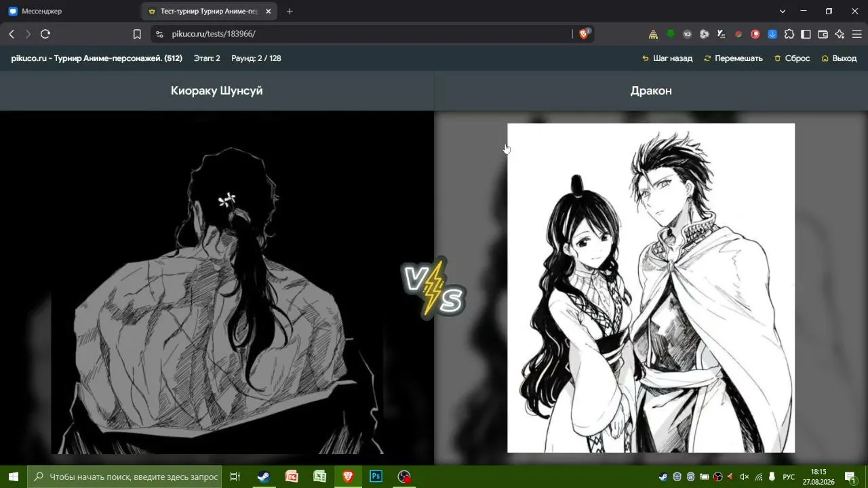Image resolution: width=868 pixels, height=488 pixels.
Task: Unmute the volume from system tray
Action: tap(745, 477)
